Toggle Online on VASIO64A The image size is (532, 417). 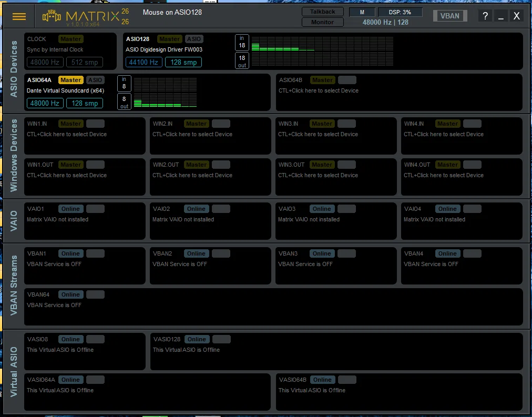pos(71,380)
